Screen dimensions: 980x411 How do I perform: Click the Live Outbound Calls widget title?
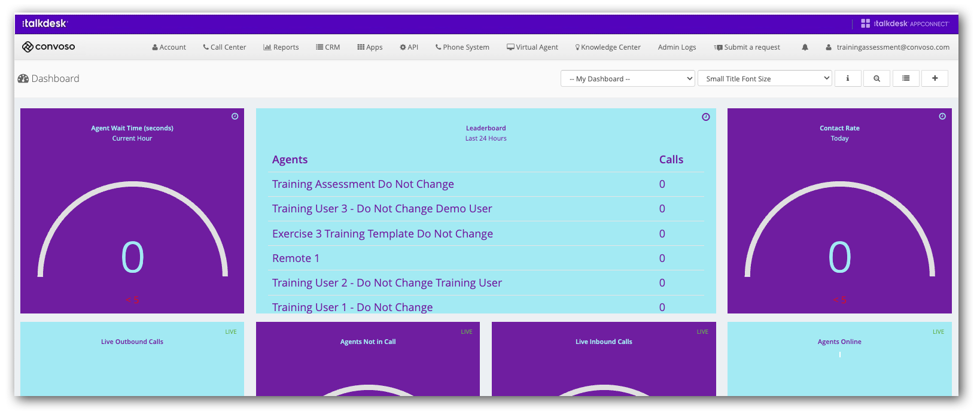pyautogui.click(x=132, y=342)
